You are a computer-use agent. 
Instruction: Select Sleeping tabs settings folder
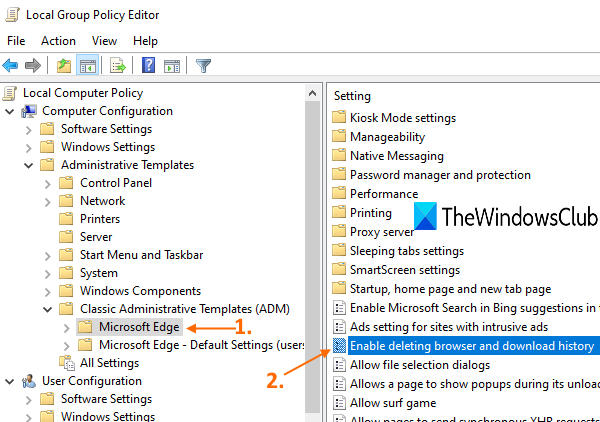coord(407,251)
